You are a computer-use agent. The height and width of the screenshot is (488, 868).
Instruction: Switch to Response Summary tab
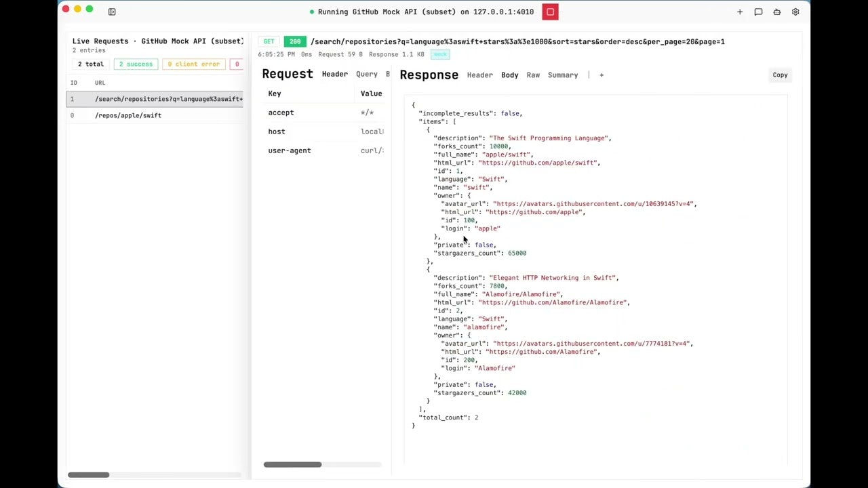coord(563,75)
